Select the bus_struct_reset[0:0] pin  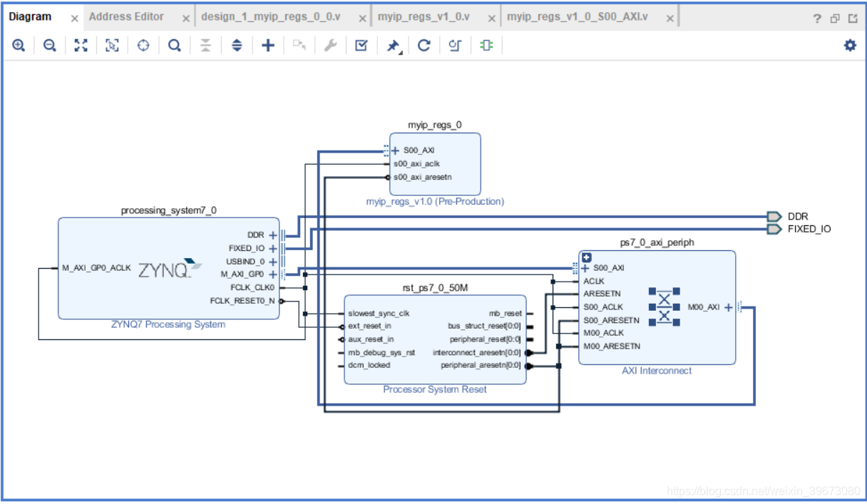point(485,326)
